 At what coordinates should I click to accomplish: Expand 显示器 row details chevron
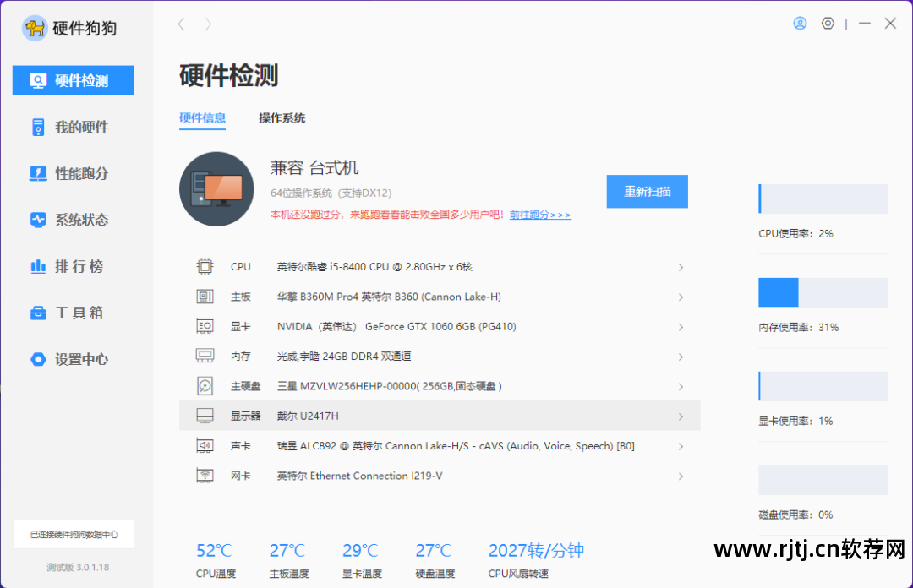pos(681,416)
